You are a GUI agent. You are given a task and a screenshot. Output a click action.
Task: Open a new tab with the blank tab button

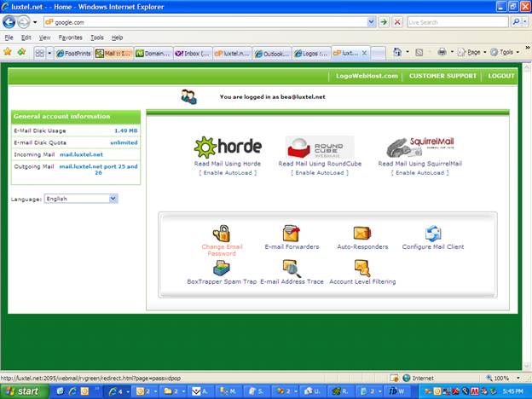tap(379, 53)
